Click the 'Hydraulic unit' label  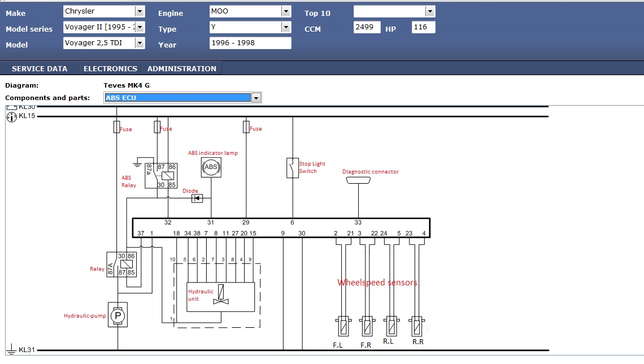tap(201, 295)
